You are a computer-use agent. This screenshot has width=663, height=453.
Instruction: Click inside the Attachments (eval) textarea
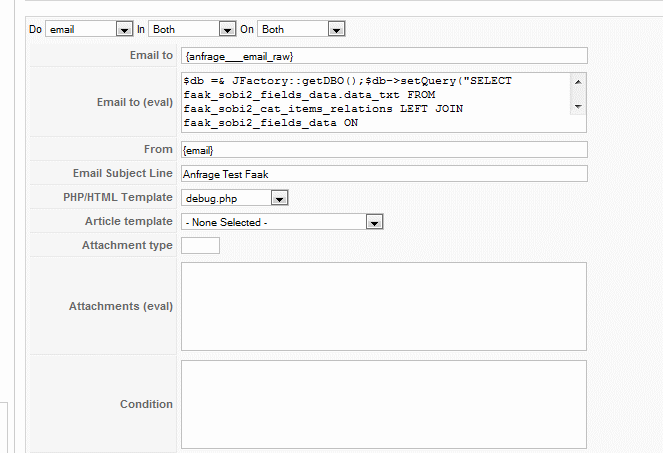pyautogui.click(x=384, y=307)
